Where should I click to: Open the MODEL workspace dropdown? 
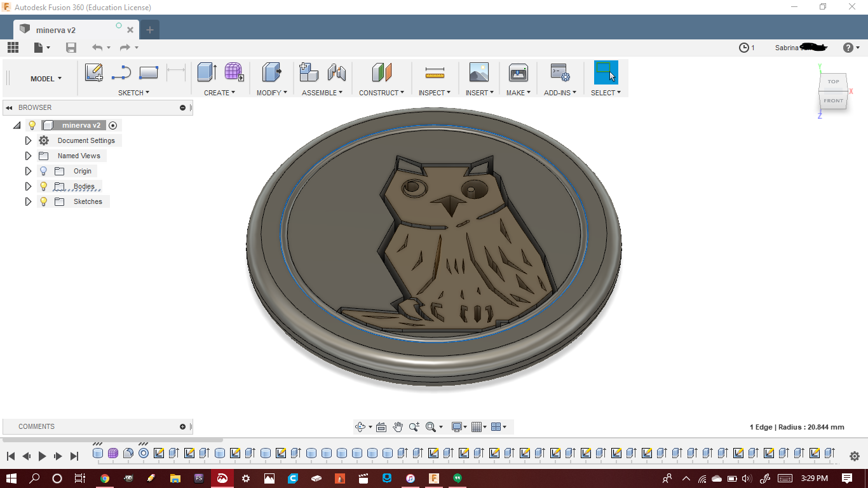[46, 79]
